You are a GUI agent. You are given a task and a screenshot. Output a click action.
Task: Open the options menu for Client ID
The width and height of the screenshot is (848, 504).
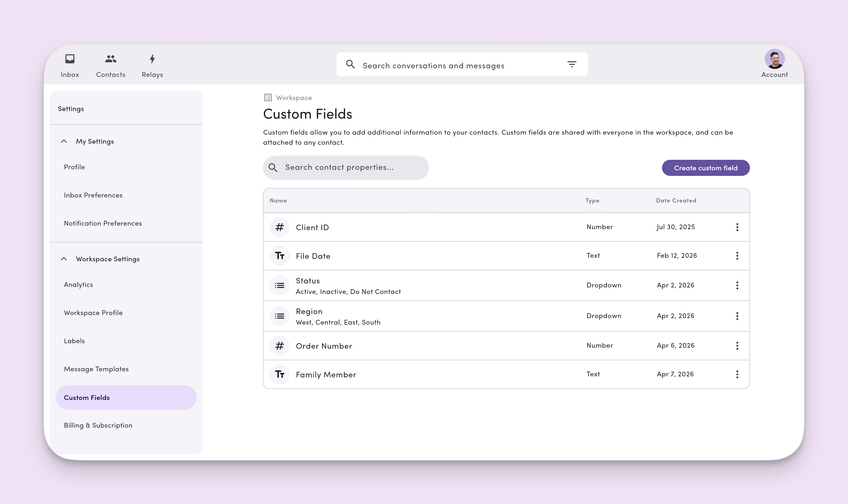[737, 227]
